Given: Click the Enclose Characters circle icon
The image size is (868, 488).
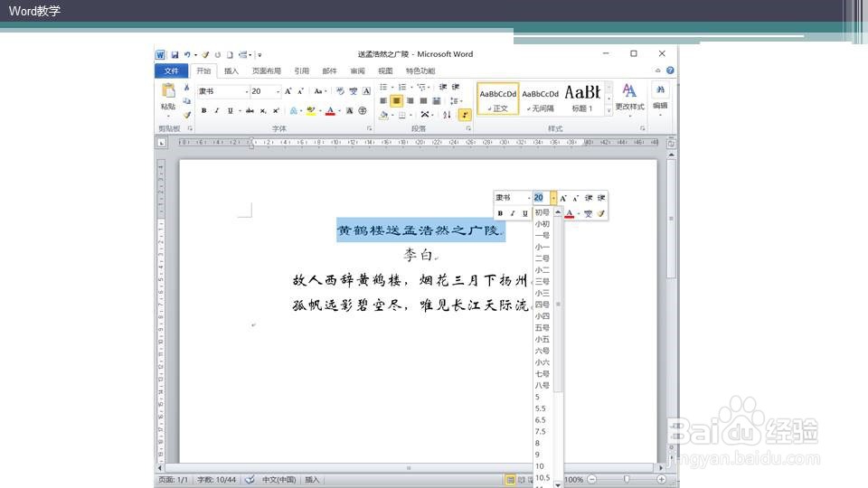Looking at the screenshot, I should pos(363,110).
